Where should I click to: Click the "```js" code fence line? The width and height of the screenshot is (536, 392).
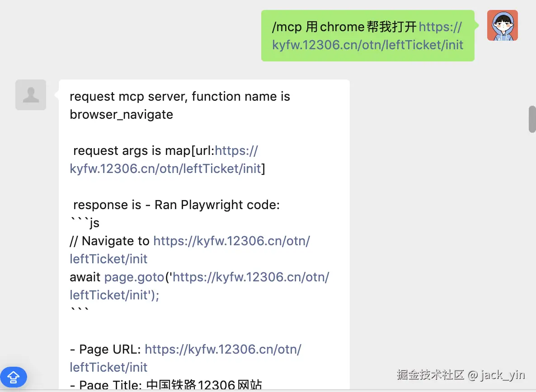[x=85, y=223]
